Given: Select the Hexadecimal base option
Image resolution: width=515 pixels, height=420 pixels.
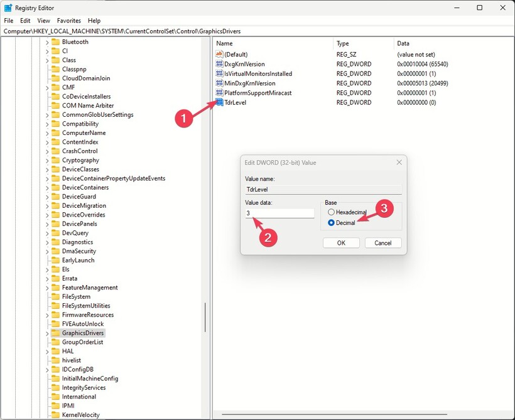Looking at the screenshot, I should pyautogui.click(x=331, y=213).
